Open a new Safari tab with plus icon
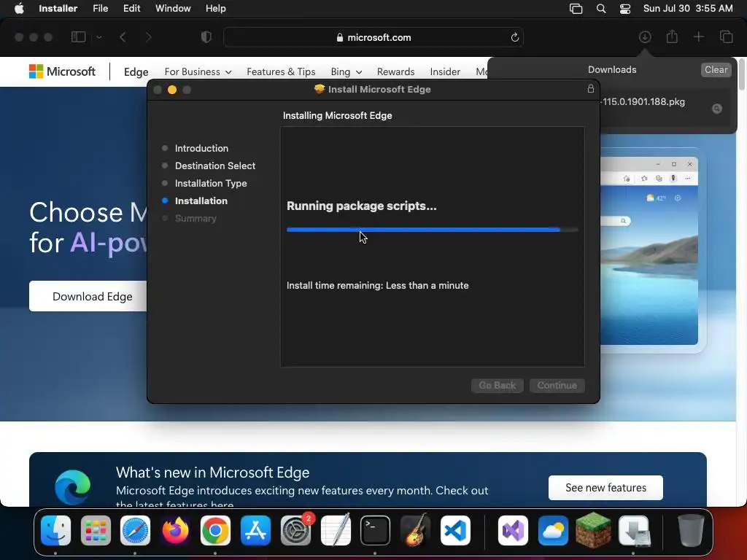Image resolution: width=747 pixels, height=560 pixels. click(698, 36)
